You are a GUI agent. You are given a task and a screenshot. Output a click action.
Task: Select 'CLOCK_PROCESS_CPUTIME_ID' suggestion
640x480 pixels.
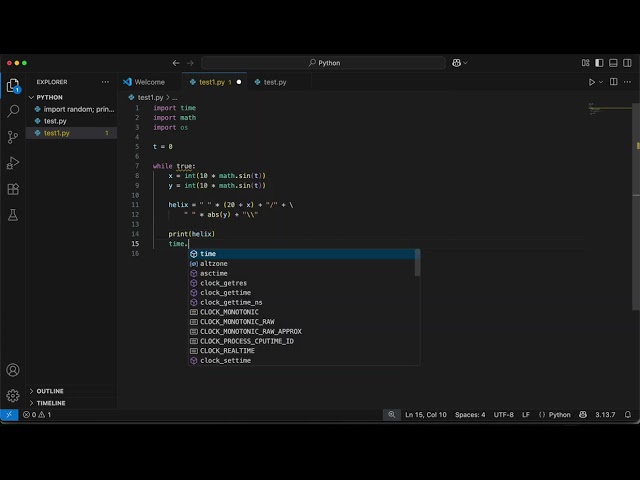[x=301, y=341]
